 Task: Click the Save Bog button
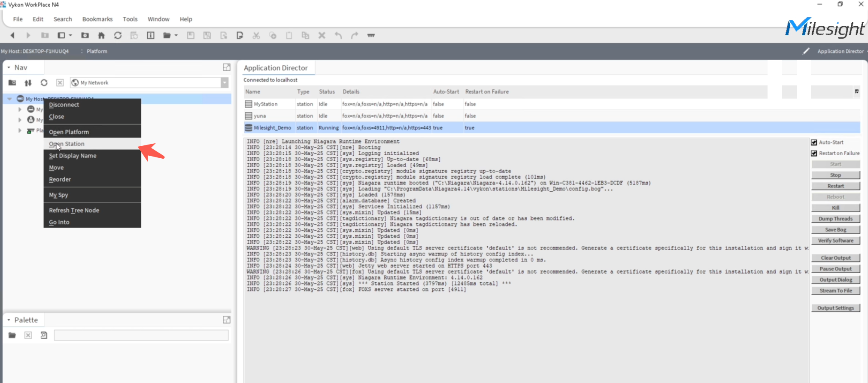click(x=835, y=229)
